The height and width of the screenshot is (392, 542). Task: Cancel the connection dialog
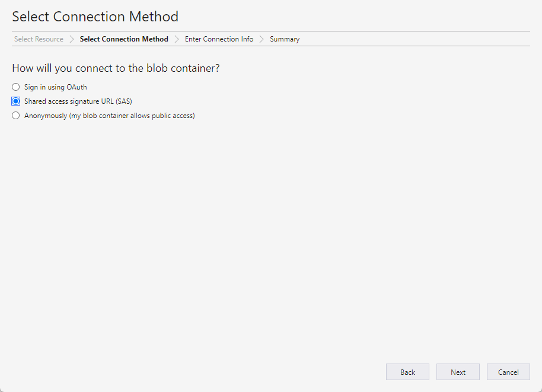tap(508, 372)
